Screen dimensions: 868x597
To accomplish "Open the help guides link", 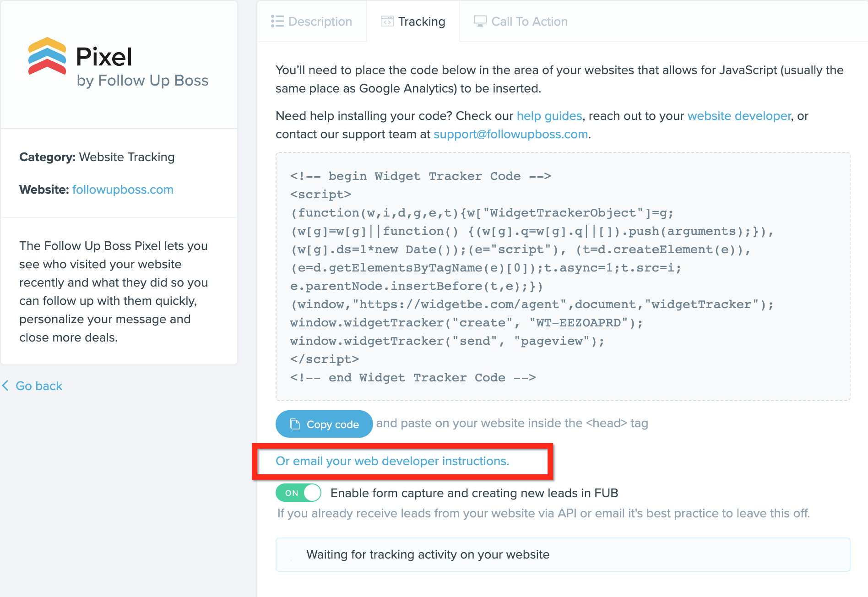I will coord(549,116).
